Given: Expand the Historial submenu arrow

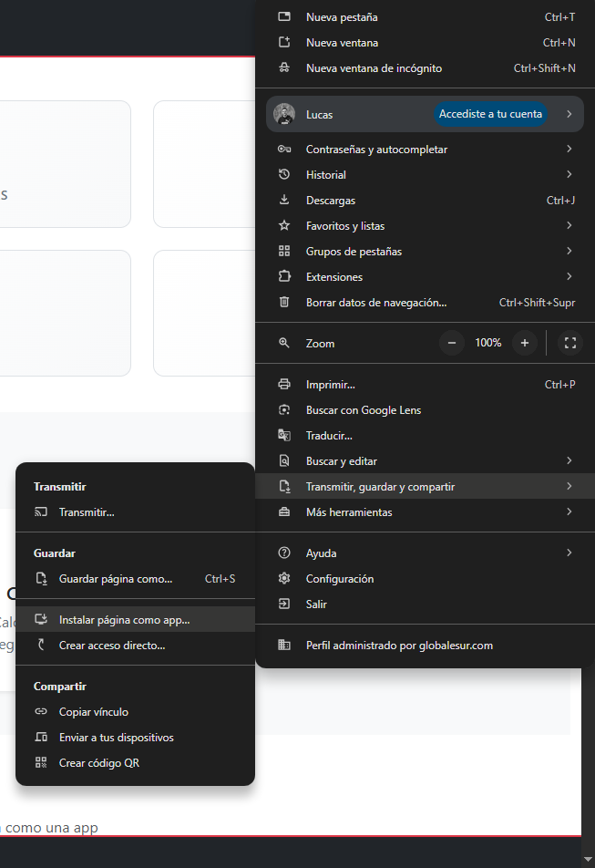Looking at the screenshot, I should coord(569,175).
